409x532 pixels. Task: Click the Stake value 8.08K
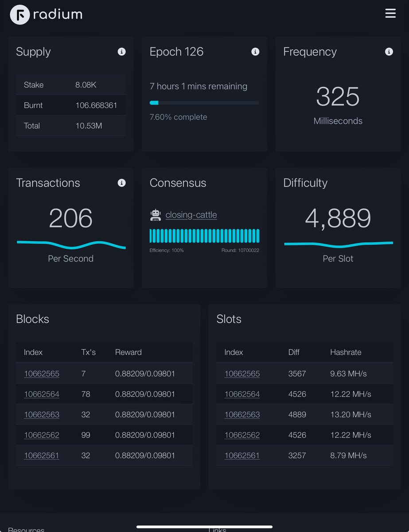pyautogui.click(x=86, y=85)
